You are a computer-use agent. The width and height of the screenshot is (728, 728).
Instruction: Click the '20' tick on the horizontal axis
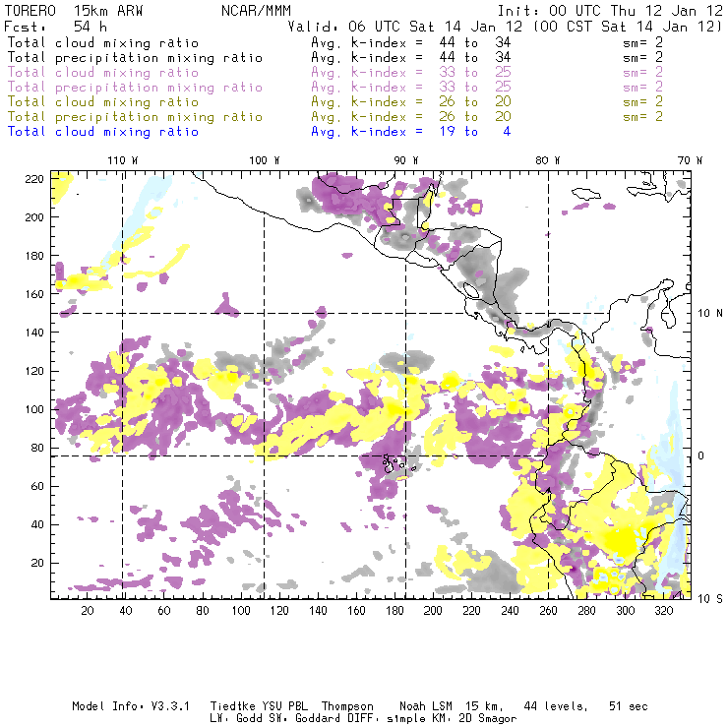tap(88, 611)
